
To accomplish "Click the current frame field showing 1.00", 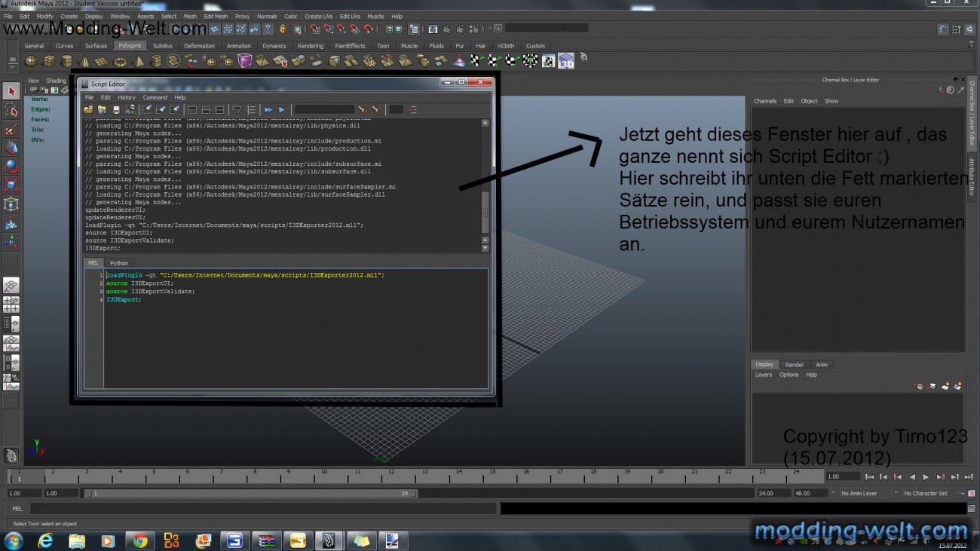I will 843,476.
